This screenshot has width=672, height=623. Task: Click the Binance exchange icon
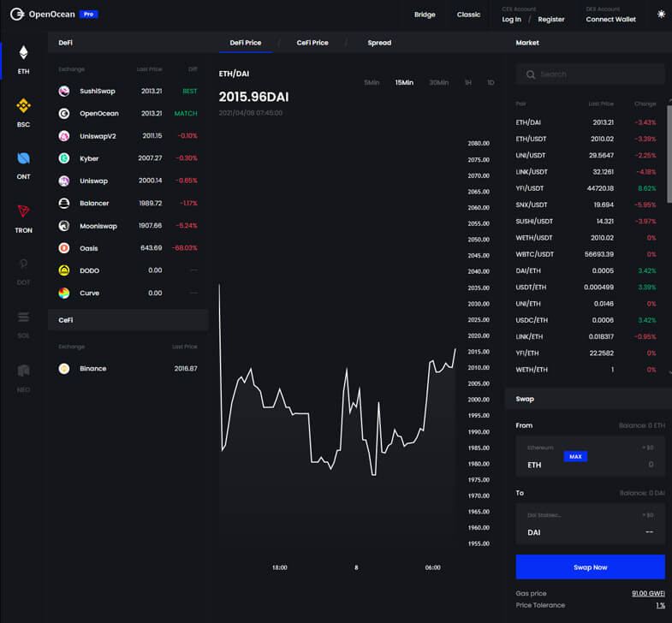(x=64, y=369)
